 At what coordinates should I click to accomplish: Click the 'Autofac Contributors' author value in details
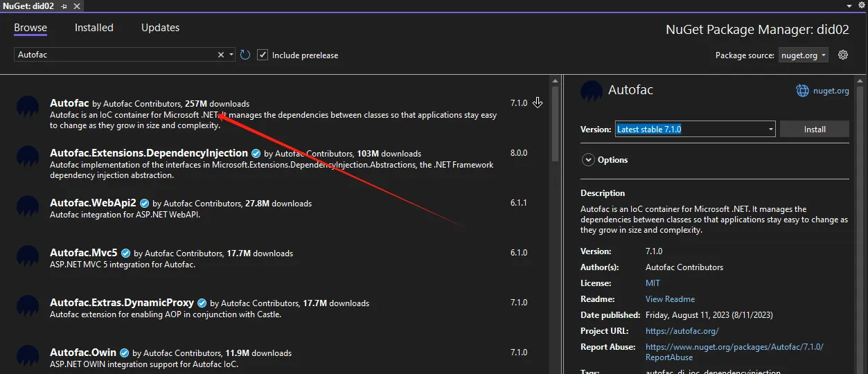(x=684, y=267)
